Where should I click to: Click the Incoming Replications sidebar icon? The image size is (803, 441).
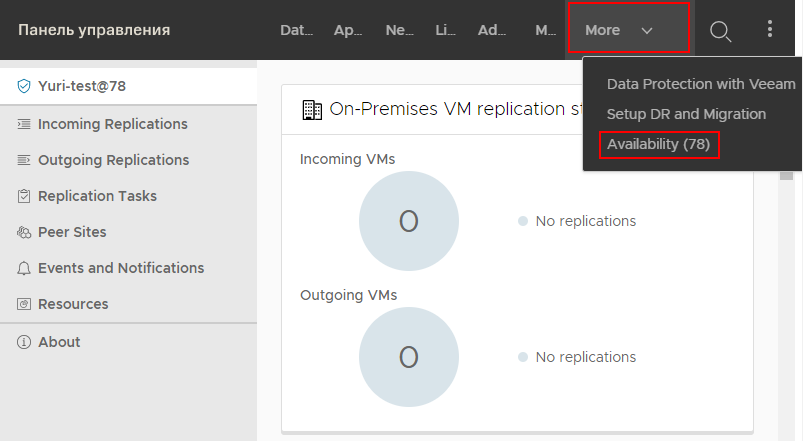(24, 125)
